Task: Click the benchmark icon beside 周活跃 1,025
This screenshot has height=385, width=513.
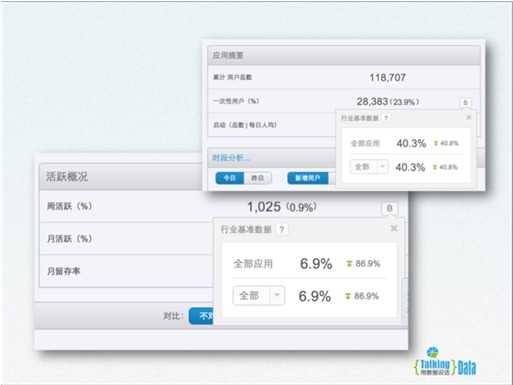Action: point(389,208)
